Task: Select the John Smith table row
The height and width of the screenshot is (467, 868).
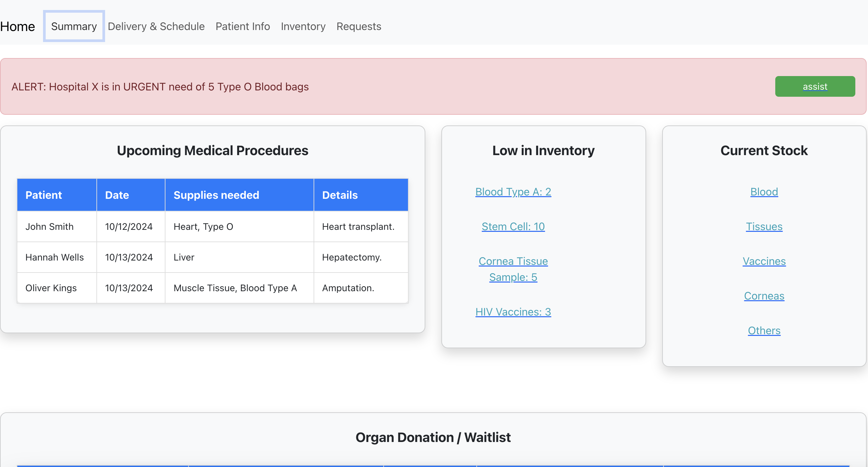Action: point(212,226)
